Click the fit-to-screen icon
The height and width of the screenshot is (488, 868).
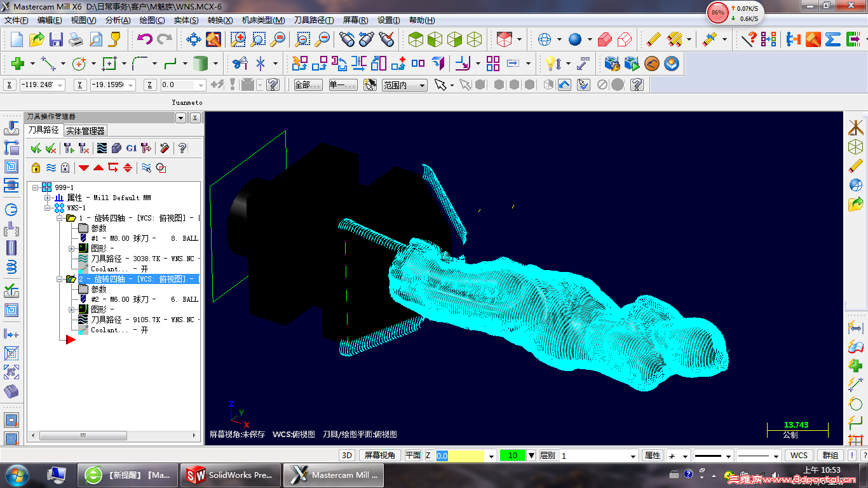(214, 39)
